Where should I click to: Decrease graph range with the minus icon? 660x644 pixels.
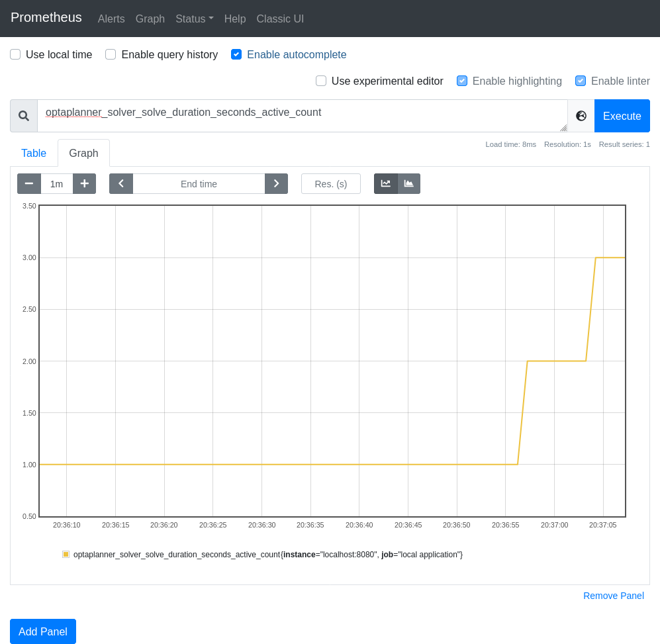tap(29, 183)
